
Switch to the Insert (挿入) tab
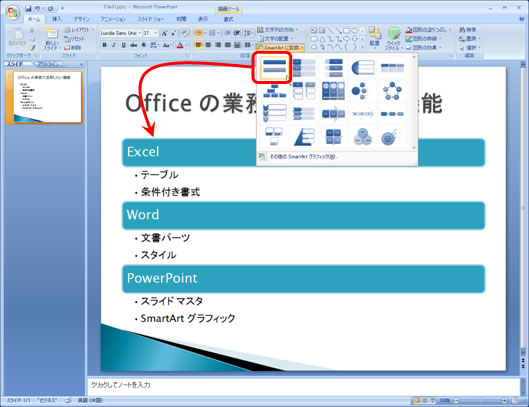tap(57, 19)
